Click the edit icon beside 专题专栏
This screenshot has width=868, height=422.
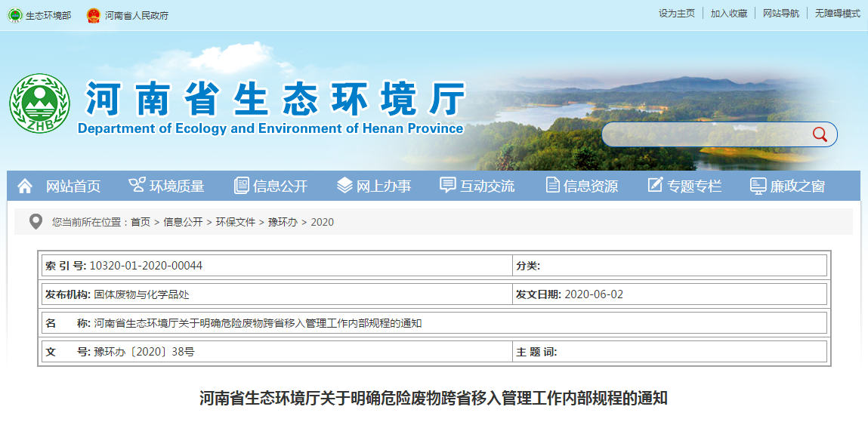pos(655,185)
